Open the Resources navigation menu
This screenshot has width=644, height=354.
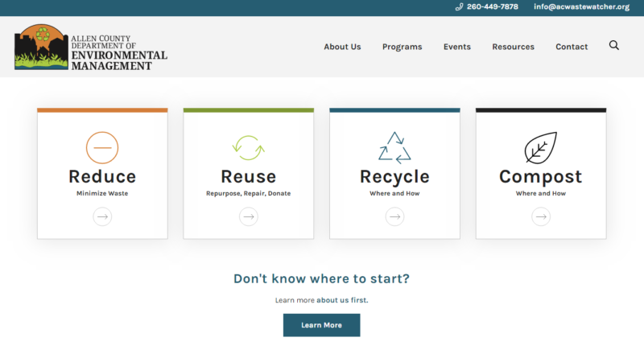tap(513, 47)
